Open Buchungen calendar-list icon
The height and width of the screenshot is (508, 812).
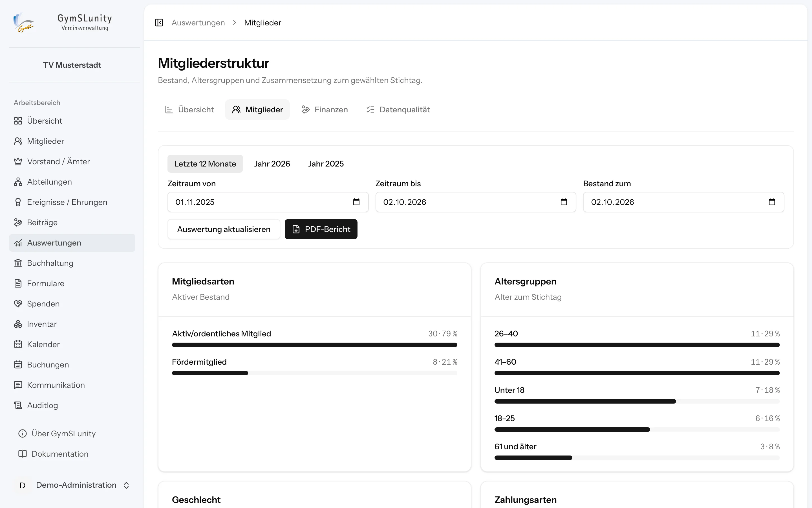(x=18, y=365)
